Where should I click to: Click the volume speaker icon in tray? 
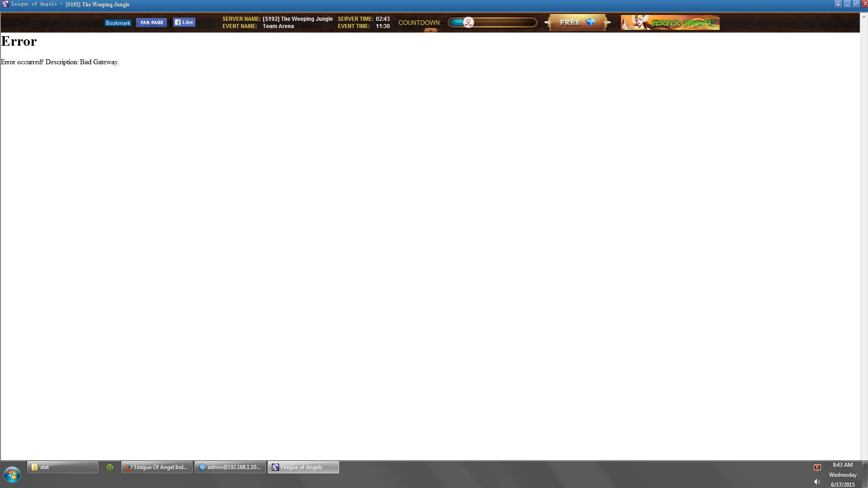pos(817,482)
